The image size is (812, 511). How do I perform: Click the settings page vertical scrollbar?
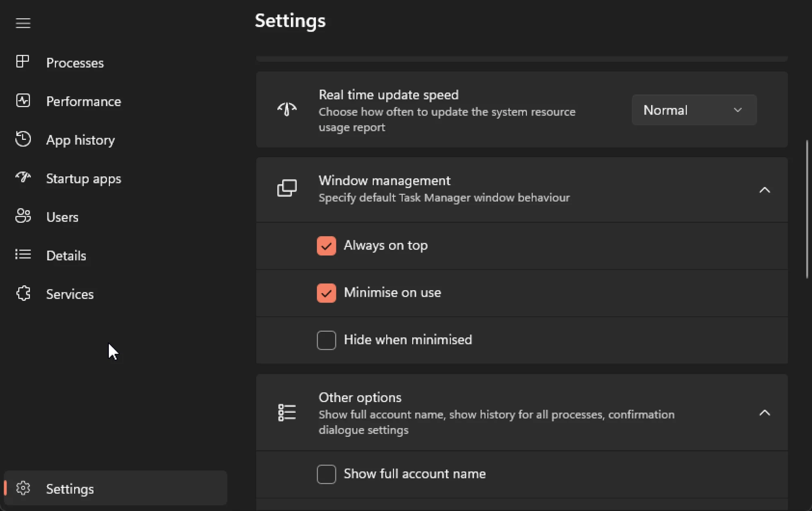click(807, 209)
